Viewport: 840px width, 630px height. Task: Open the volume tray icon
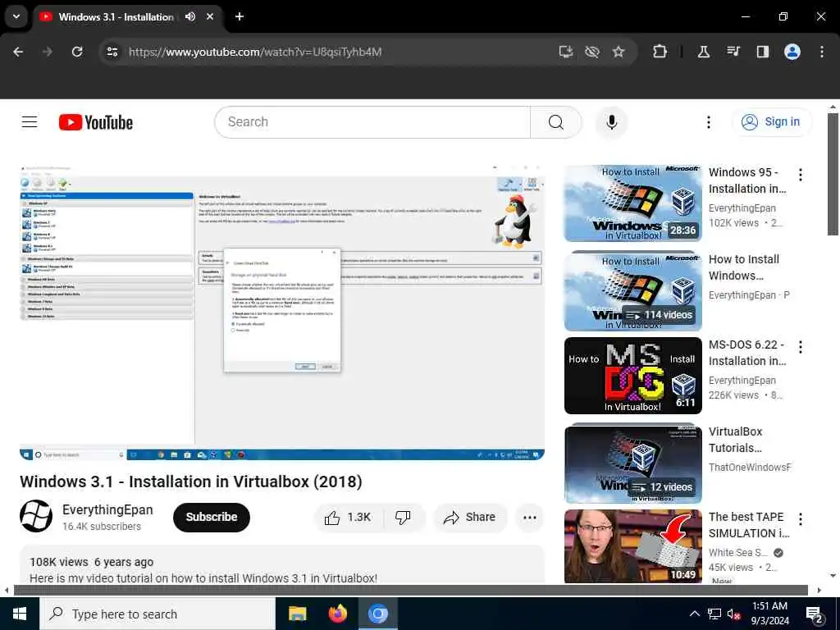tap(734, 614)
